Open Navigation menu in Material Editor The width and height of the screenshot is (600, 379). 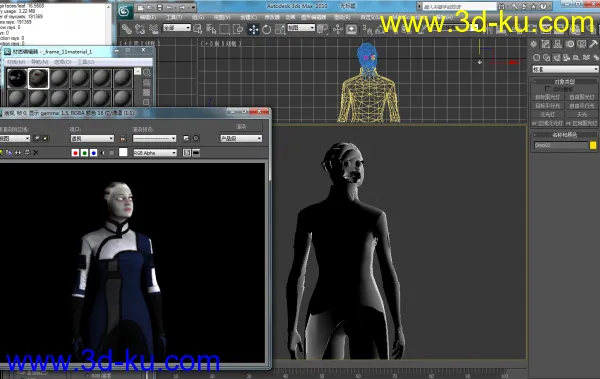[39, 62]
